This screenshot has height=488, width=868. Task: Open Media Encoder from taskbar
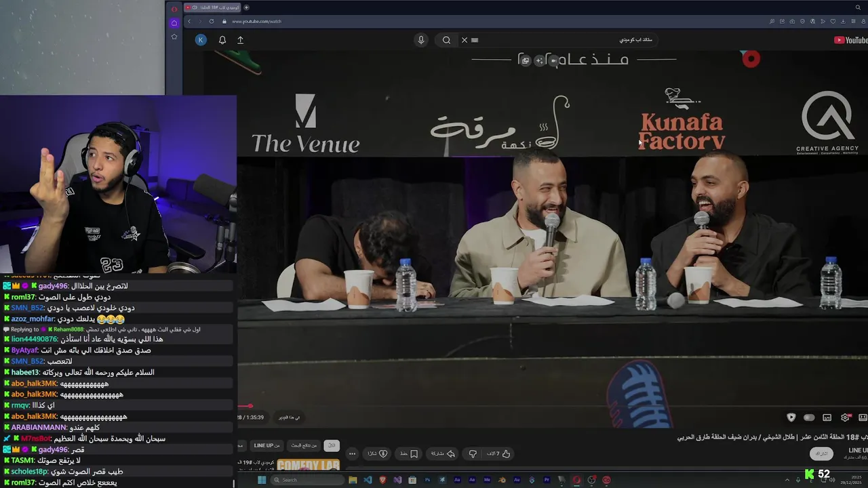(x=487, y=480)
